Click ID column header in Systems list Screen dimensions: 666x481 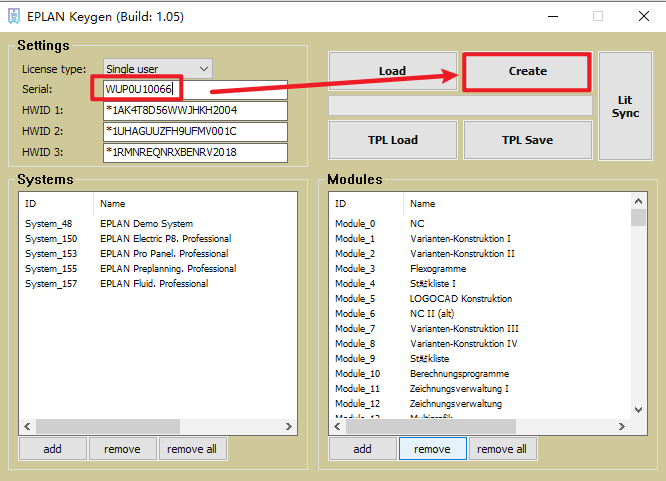pos(56,204)
